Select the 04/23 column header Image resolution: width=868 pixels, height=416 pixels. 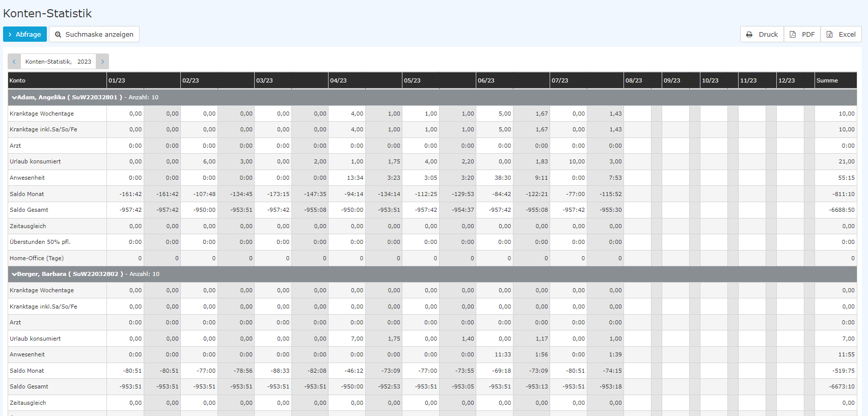[365, 80]
